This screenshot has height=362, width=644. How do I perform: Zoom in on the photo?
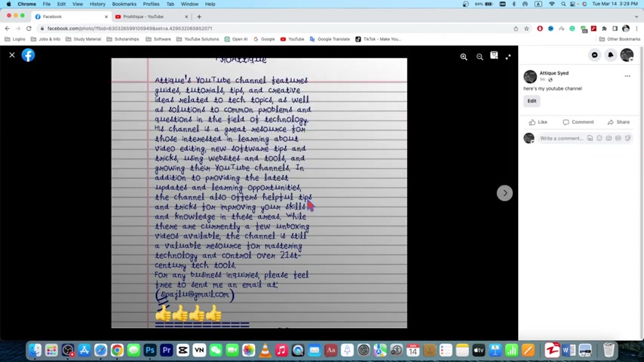pos(464,57)
